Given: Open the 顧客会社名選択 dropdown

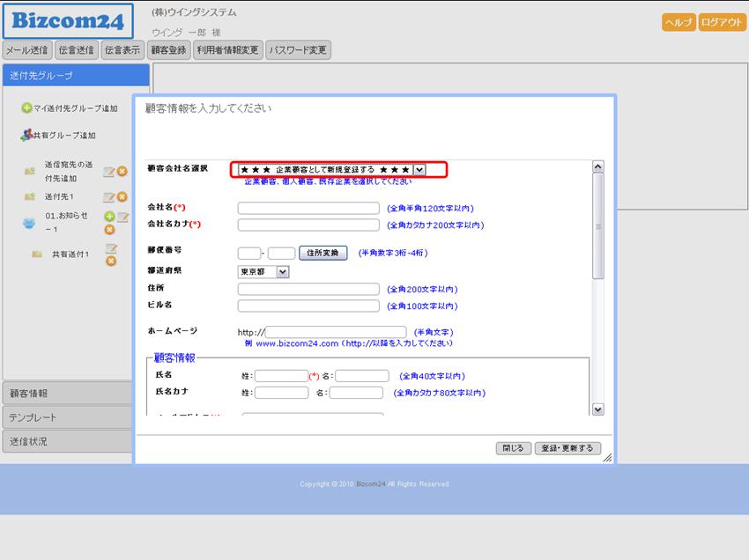Looking at the screenshot, I should point(419,169).
